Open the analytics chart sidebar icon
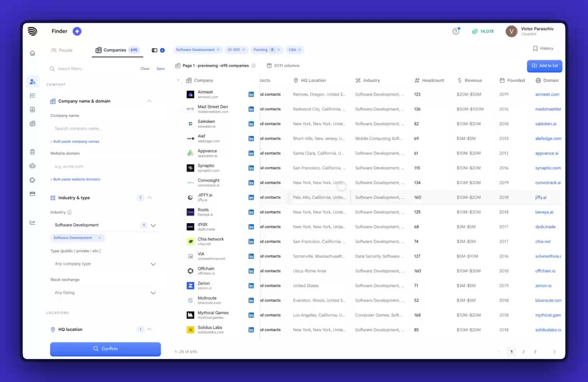This screenshot has height=382, width=588. (x=32, y=222)
